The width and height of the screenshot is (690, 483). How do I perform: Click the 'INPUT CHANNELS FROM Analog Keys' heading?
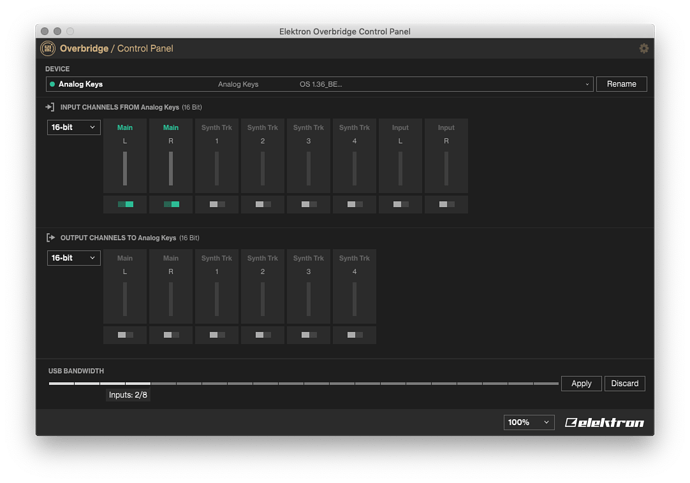pos(119,107)
